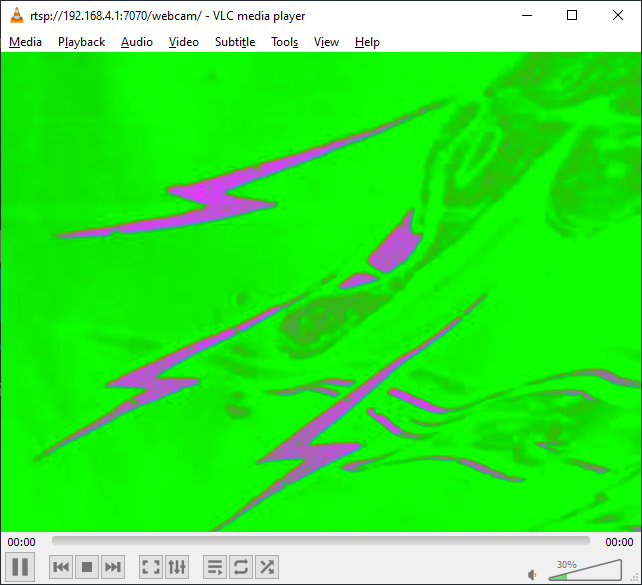The width and height of the screenshot is (642, 585).
Task: Open the Playback menu
Action: click(x=81, y=42)
